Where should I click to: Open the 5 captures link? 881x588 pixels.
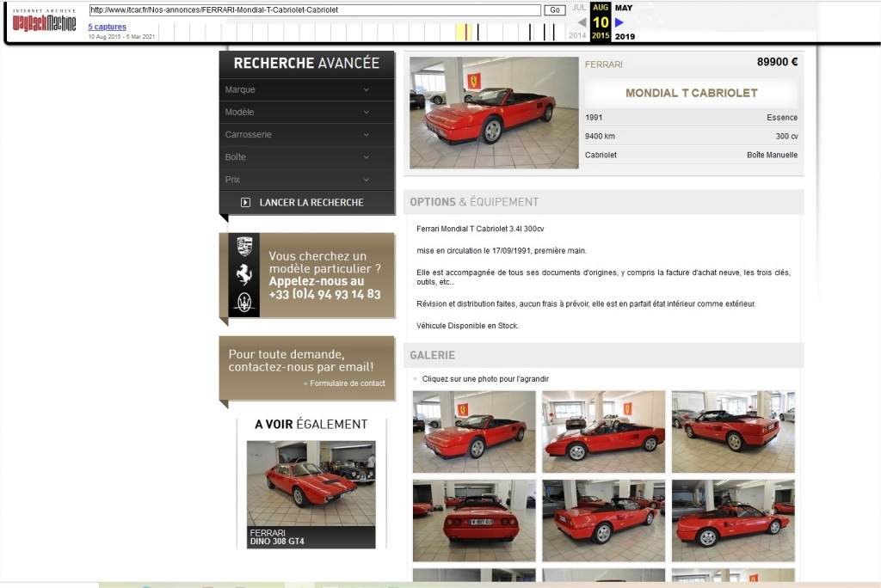[x=107, y=27]
